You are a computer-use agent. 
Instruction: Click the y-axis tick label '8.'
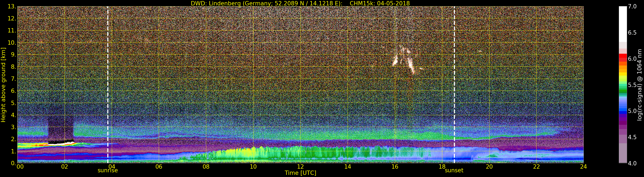click(x=13, y=67)
